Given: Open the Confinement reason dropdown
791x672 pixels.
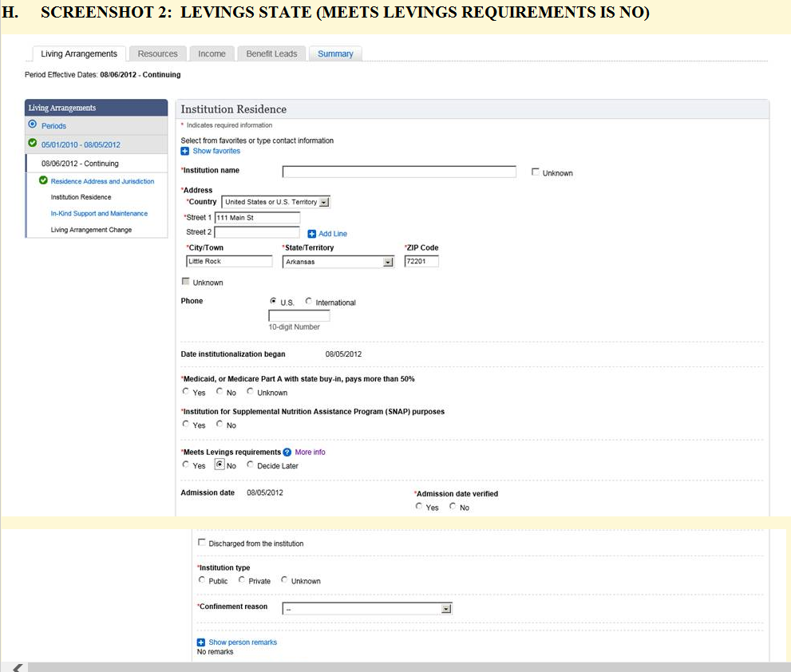Looking at the screenshot, I should tap(446, 609).
